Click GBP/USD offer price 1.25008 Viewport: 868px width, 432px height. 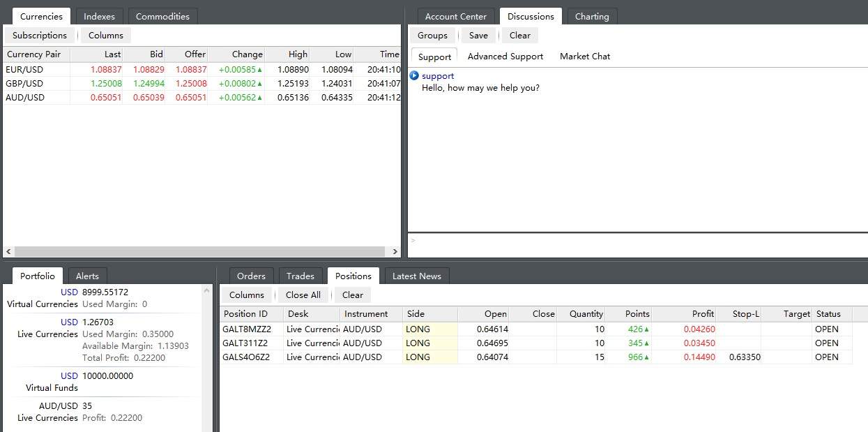pyautogui.click(x=191, y=84)
